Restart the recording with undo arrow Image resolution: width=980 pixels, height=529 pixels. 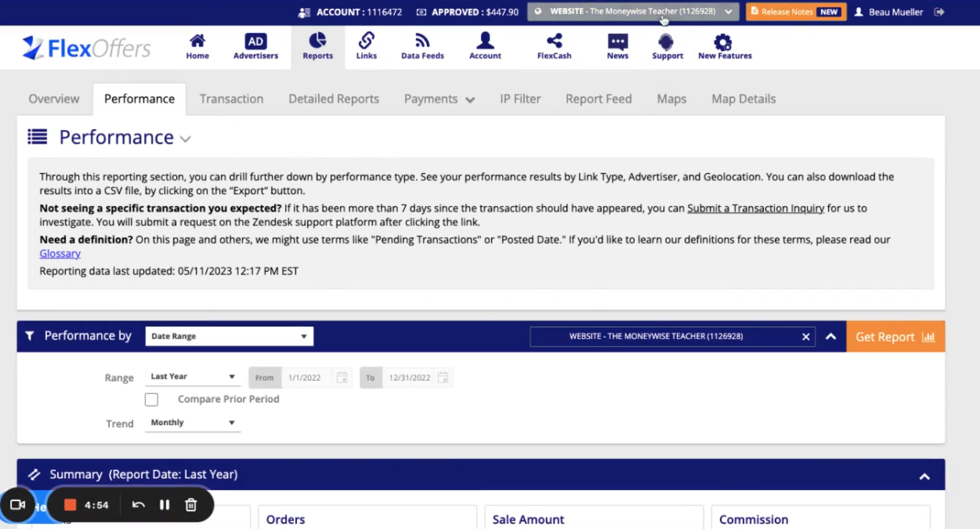(138, 505)
